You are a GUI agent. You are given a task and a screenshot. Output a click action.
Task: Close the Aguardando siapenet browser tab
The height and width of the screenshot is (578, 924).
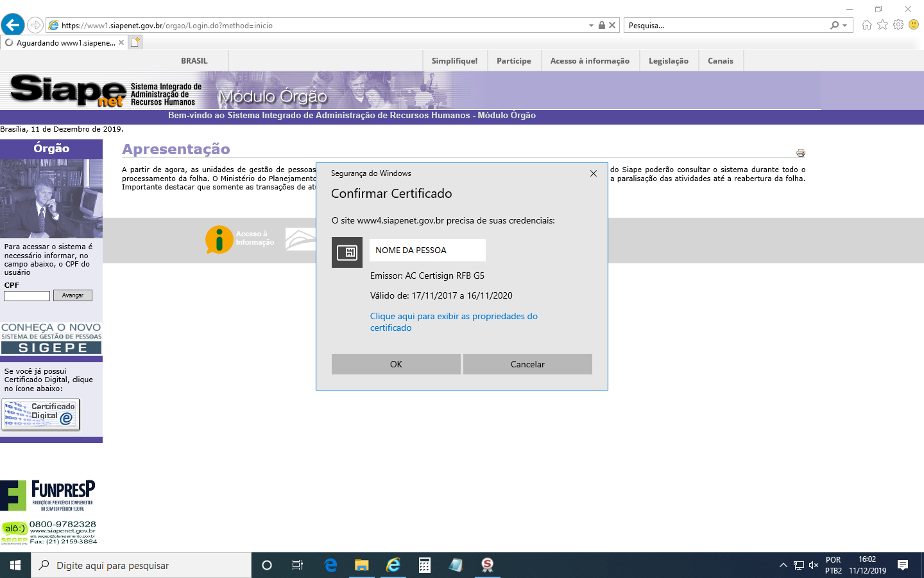[121, 43]
